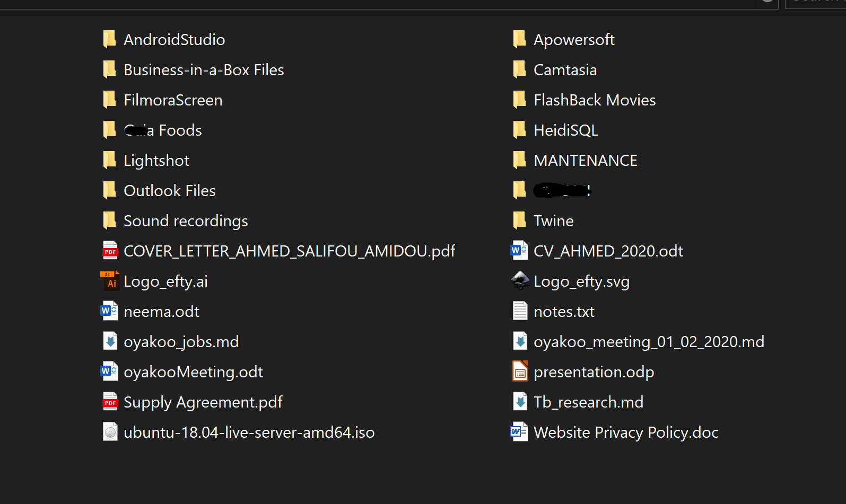Select the HeidiSQL folder icon

tap(519, 130)
